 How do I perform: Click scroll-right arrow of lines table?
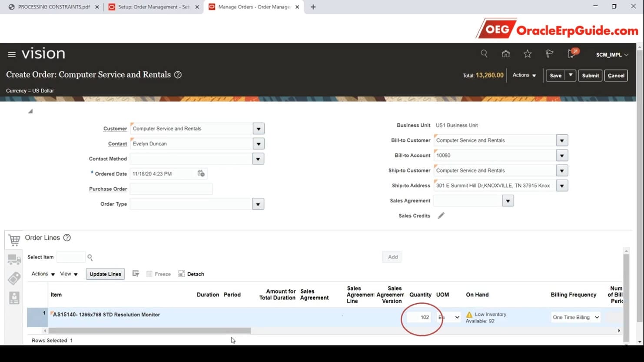click(619, 331)
